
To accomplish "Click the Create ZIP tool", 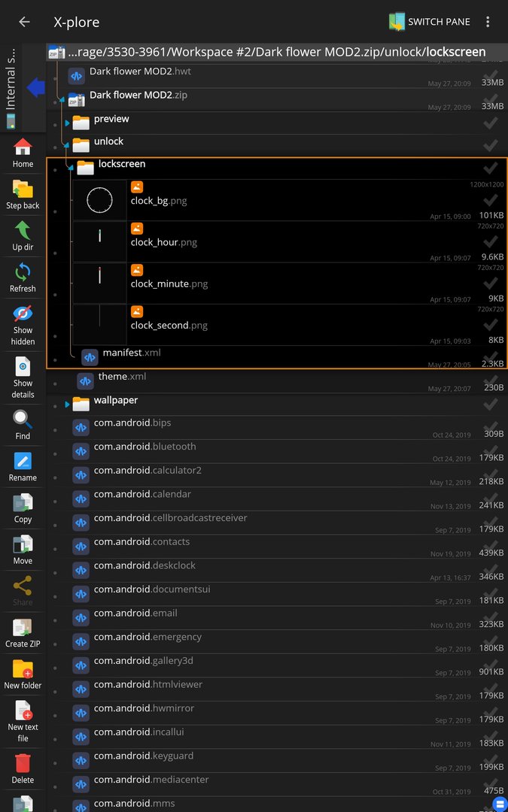I will tap(23, 633).
